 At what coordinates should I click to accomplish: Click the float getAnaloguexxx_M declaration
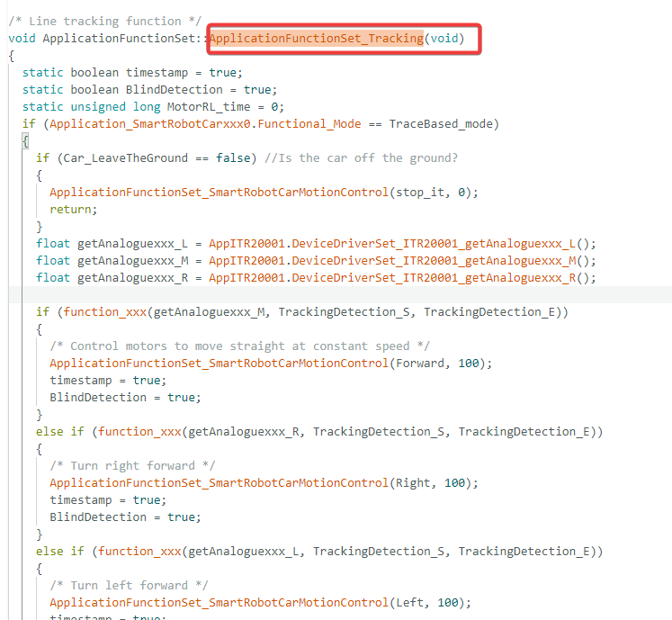point(316,261)
